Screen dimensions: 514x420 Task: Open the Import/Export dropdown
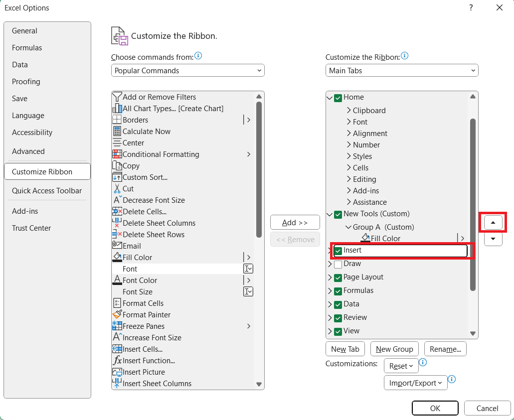point(416,383)
